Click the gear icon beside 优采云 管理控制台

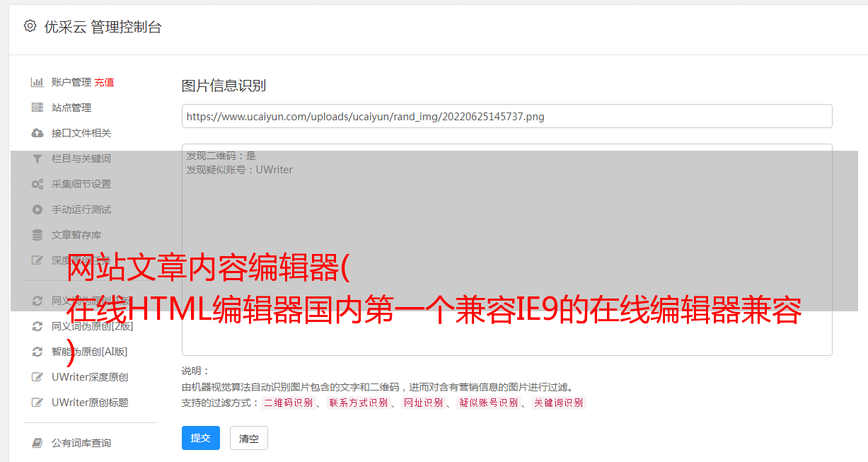[x=30, y=26]
